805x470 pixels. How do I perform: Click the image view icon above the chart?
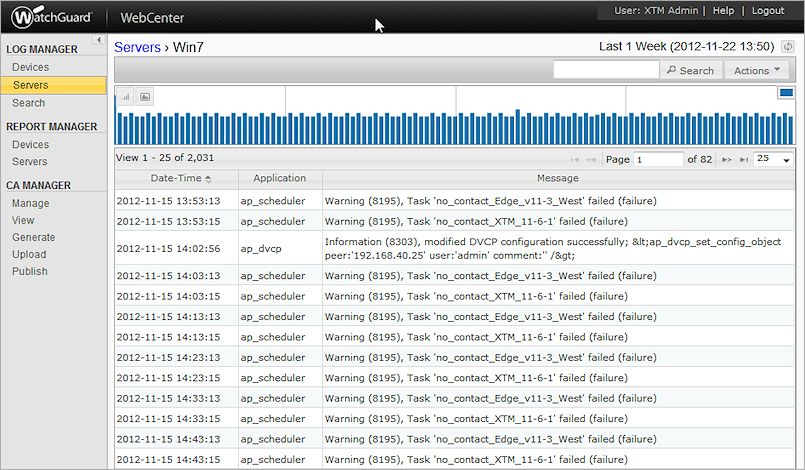click(145, 97)
